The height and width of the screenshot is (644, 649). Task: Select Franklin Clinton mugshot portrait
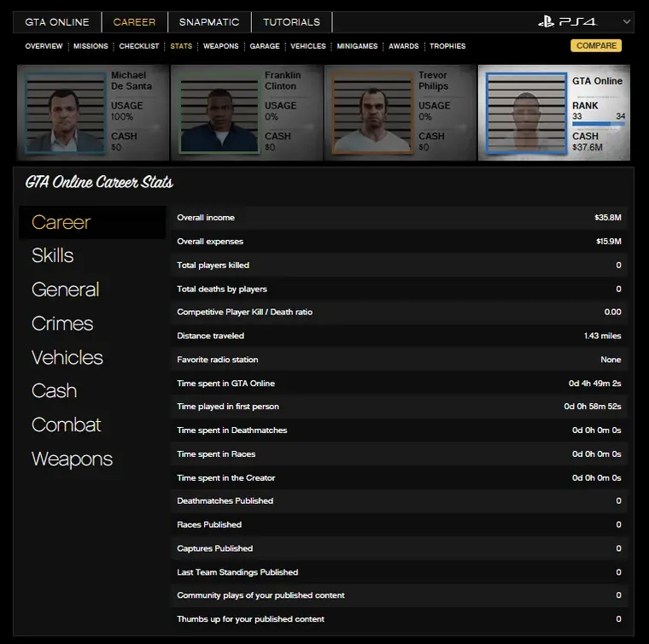pyautogui.click(x=219, y=113)
